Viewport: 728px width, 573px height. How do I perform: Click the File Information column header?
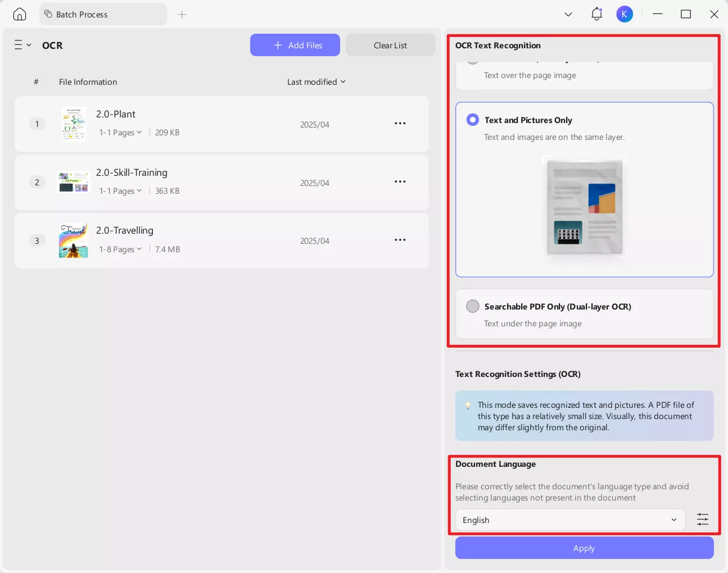[x=88, y=82]
